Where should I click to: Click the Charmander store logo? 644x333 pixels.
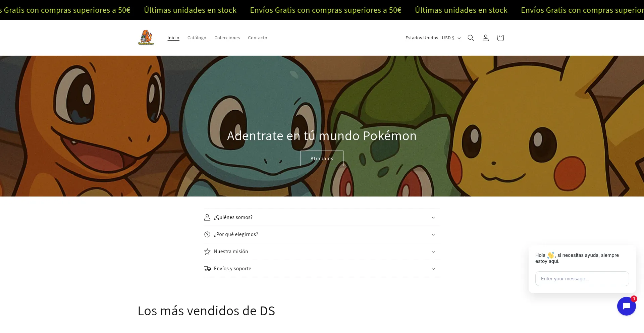coord(146,38)
